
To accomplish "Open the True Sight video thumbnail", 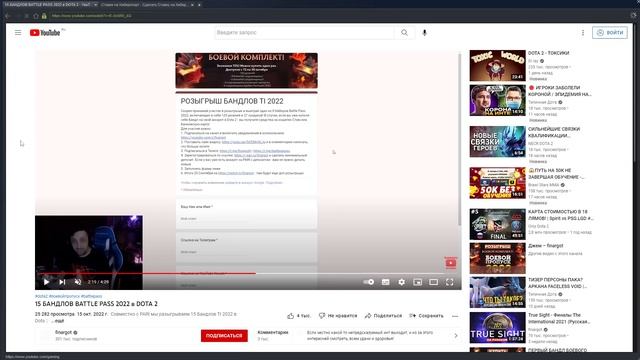I will tap(497, 328).
